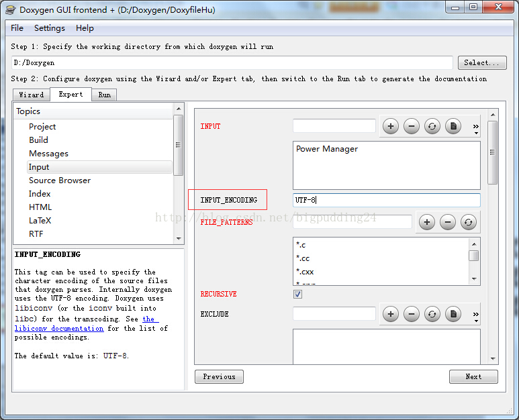The image size is (519, 420).
Task: Expand the INPUT toolbar overflow chevron
Action: (475, 129)
